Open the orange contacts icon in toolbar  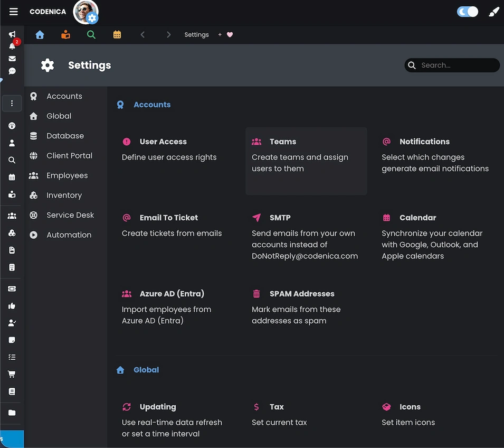click(x=64, y=34)
